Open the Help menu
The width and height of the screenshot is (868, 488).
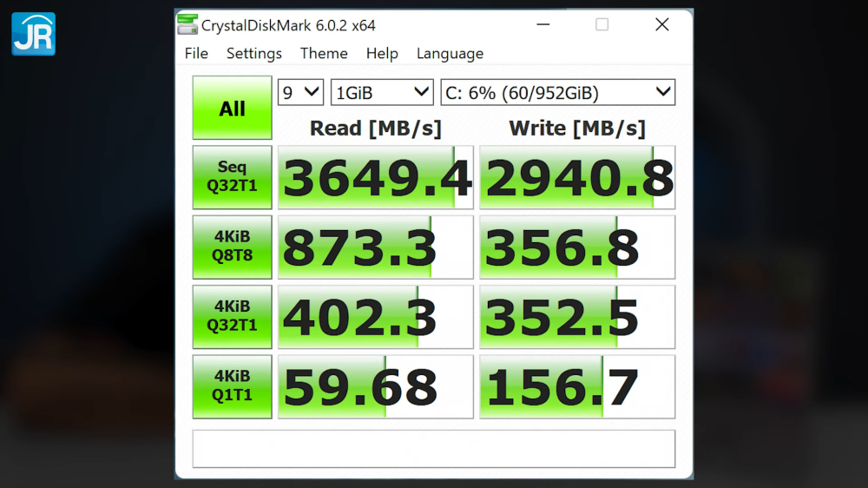point(382,54)
